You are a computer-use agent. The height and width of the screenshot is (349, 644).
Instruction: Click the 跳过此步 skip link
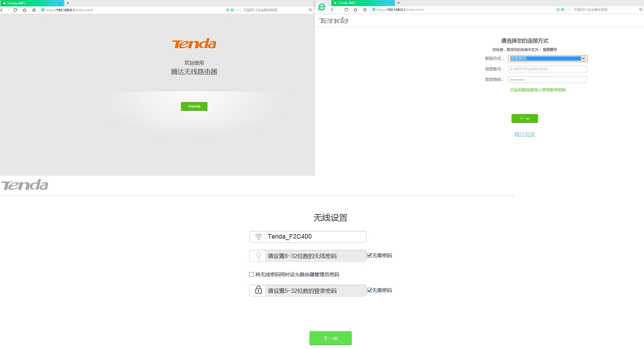[x=524, y=134]
